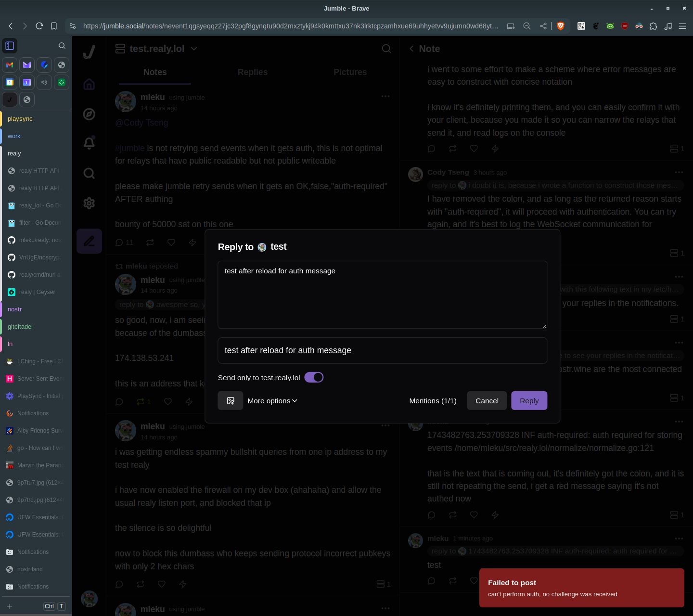
Task: Go back in browser history
Action: coord(11,26)
